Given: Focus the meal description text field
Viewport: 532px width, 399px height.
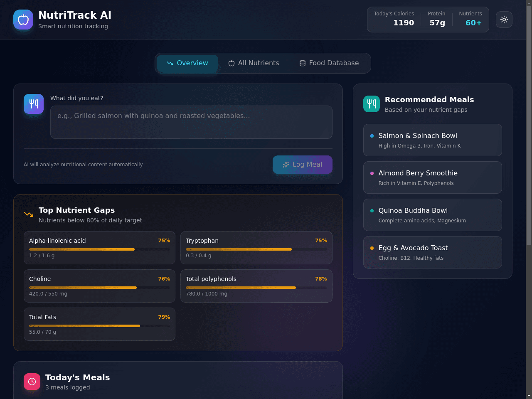Looking at the screenshot, I should point(191,122).
